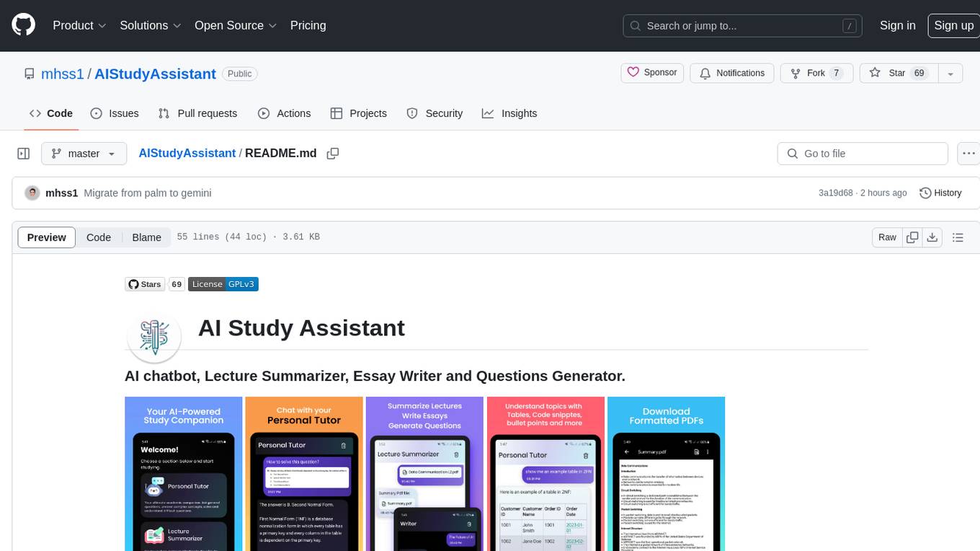
Task: Click the mhss1 commit author avatar
Action: click(32, 193)
